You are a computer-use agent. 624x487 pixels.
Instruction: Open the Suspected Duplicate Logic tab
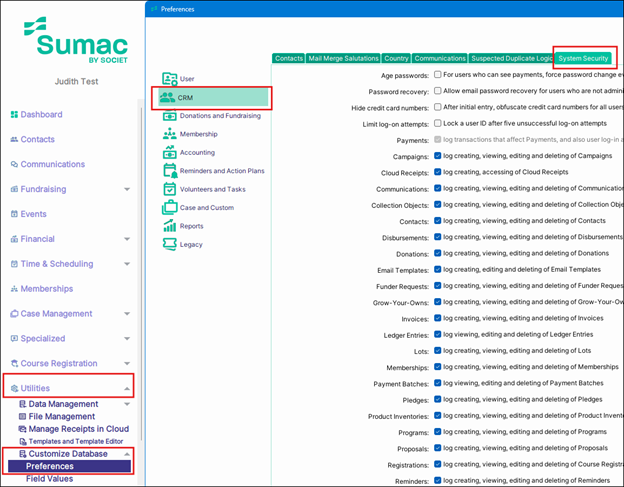point(511,59)
